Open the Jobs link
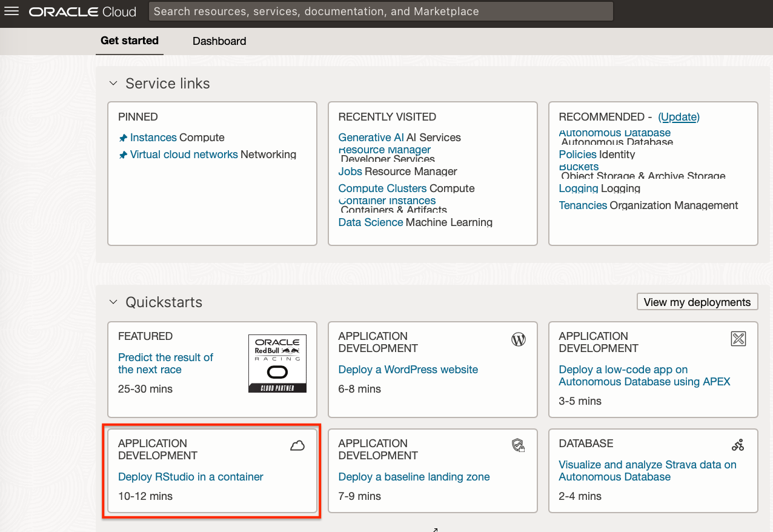Viewport: 773px width, 532px height. point(350,171)
